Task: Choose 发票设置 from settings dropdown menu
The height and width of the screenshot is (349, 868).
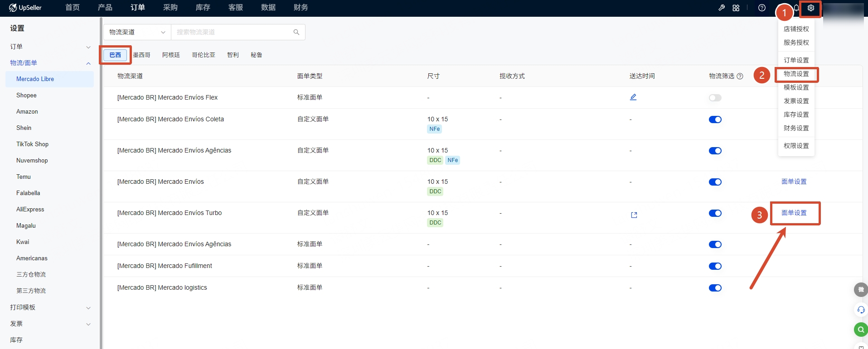Action: pos(796,101)
